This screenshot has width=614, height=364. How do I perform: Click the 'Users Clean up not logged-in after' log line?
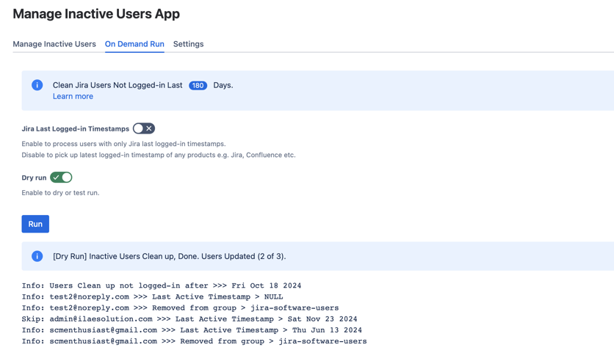[162, 285]
